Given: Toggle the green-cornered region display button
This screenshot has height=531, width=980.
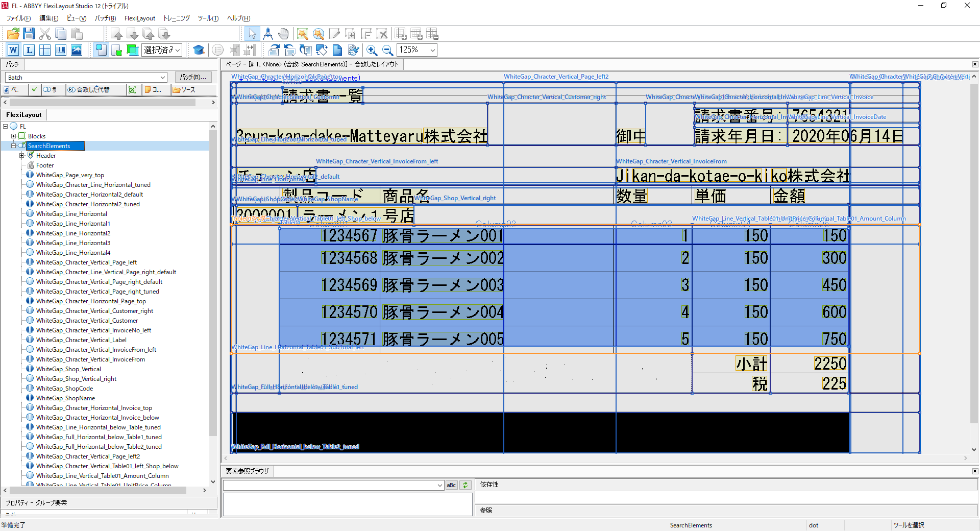Looking at the screenshot, I should click(x=116, y=50).
